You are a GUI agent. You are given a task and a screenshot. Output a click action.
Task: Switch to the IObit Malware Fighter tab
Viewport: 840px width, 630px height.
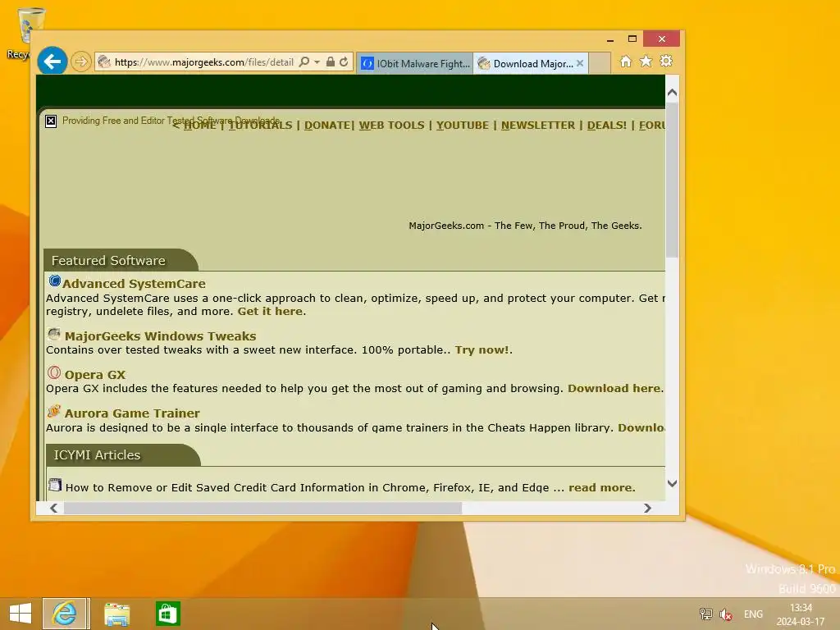pos(414,63)
